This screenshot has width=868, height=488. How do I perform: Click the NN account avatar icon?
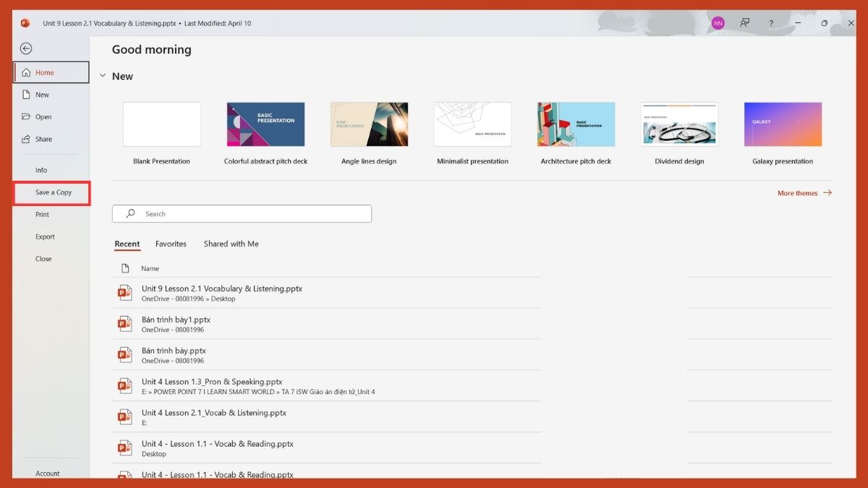[x=718, y=22]
